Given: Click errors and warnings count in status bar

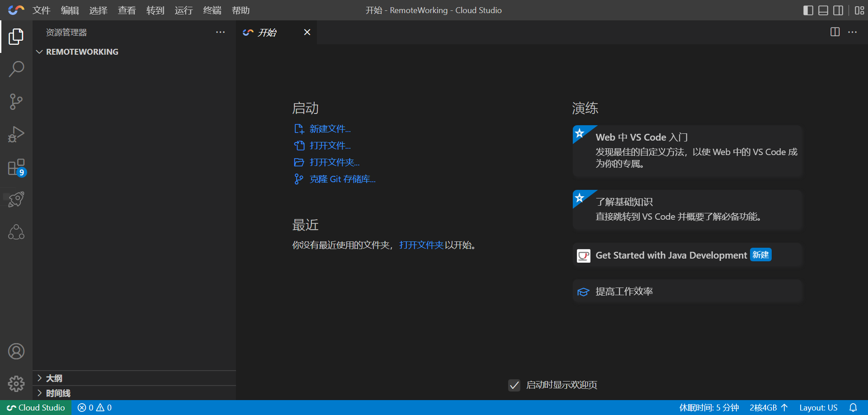Looking at the screenshot, I should click(94, 408).
